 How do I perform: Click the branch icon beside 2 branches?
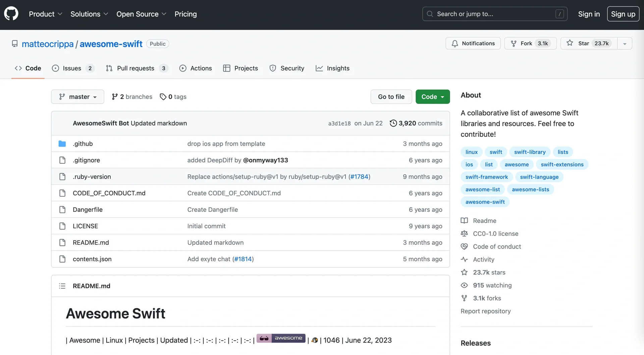(115, 97)
